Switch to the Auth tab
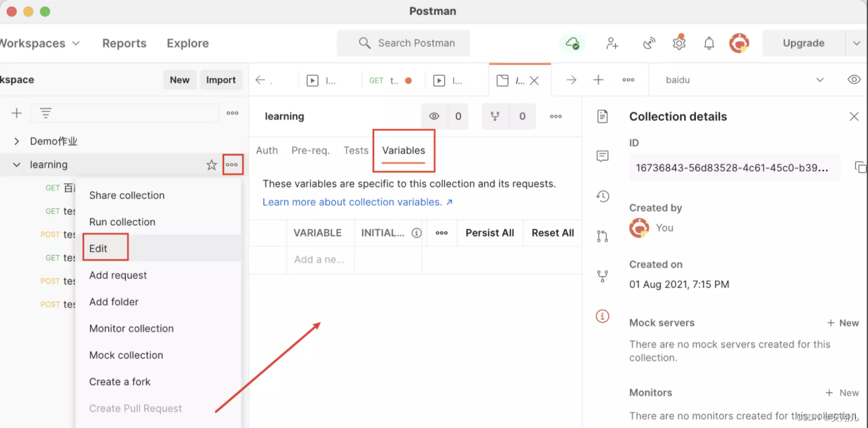The height and width of the screenshot is (428, 868). point(267,150)
